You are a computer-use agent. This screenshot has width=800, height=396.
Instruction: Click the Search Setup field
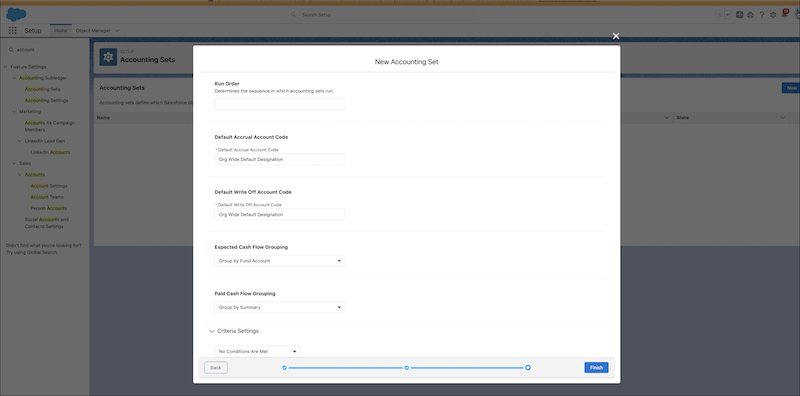click(x=380, y=15)
